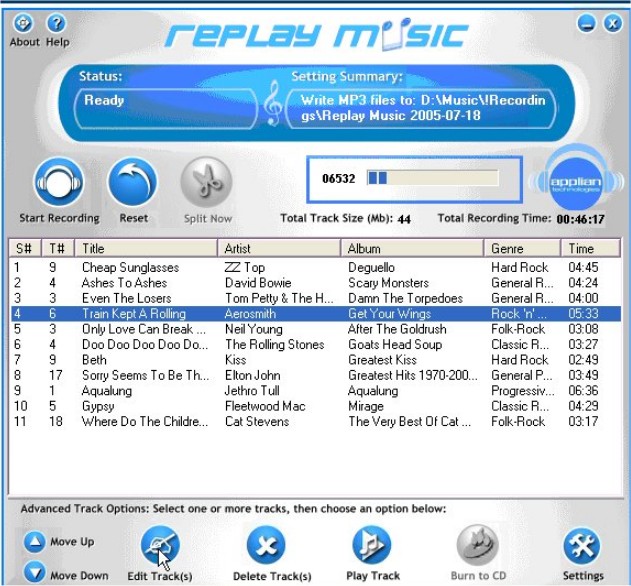
Task: Click the recording level progress bar
Action: [432, 178]
